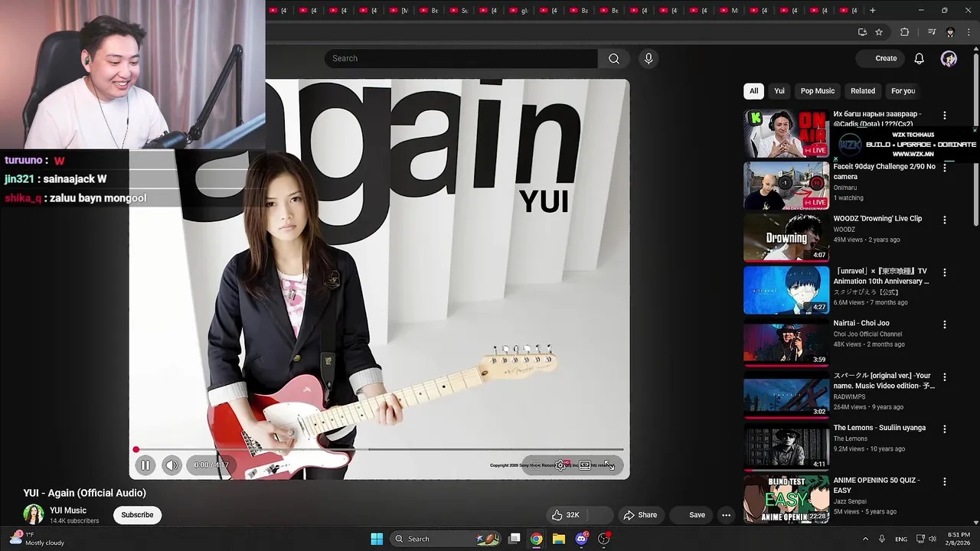Open Anime Opening 50 Quiz thumbnail
The image size is (980, 551).
(x=786, y=499)
